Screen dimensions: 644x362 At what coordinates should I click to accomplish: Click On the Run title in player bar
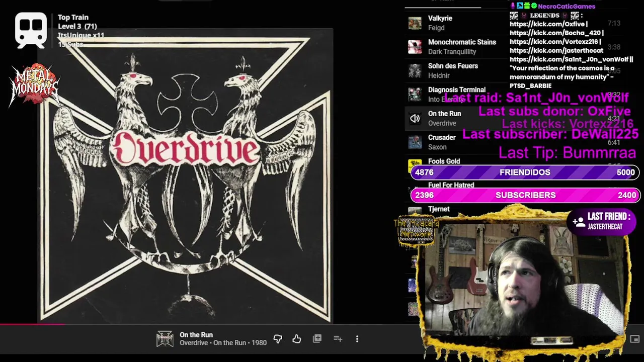196,335
